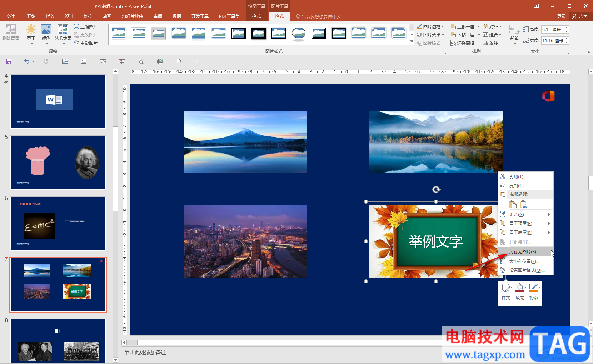The image size is (593, 364).
Task: Open the Animations (动画) ribbon tab
Action: (107, 16)
